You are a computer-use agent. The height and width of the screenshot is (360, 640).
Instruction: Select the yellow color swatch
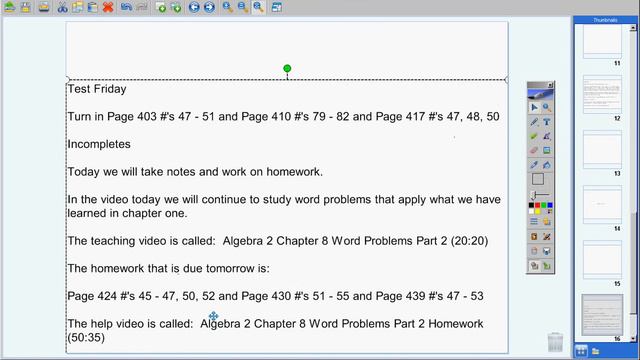coord(538,211)
